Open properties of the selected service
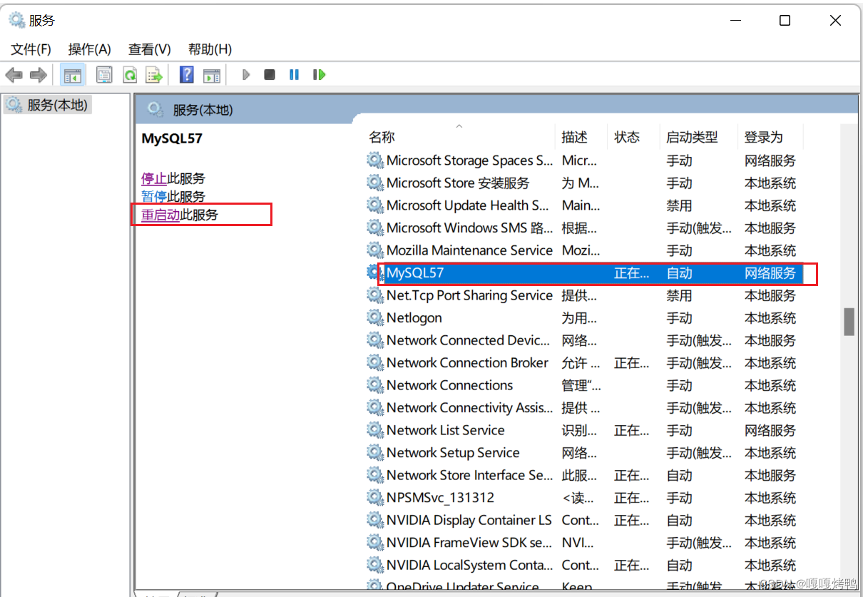This screenshot has height=597, width=868. point(104,74)
